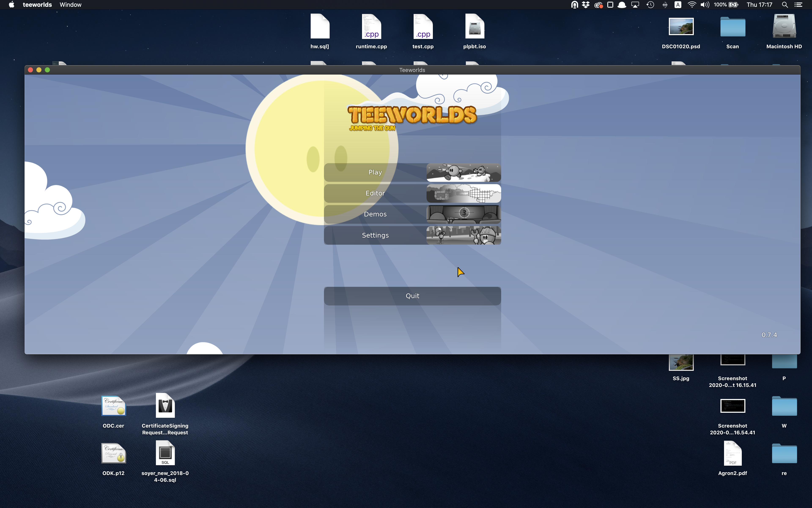The height and width of the screenshot is (508, 812).
Task: Click the battery status indicator
Action: click(726, 5)
